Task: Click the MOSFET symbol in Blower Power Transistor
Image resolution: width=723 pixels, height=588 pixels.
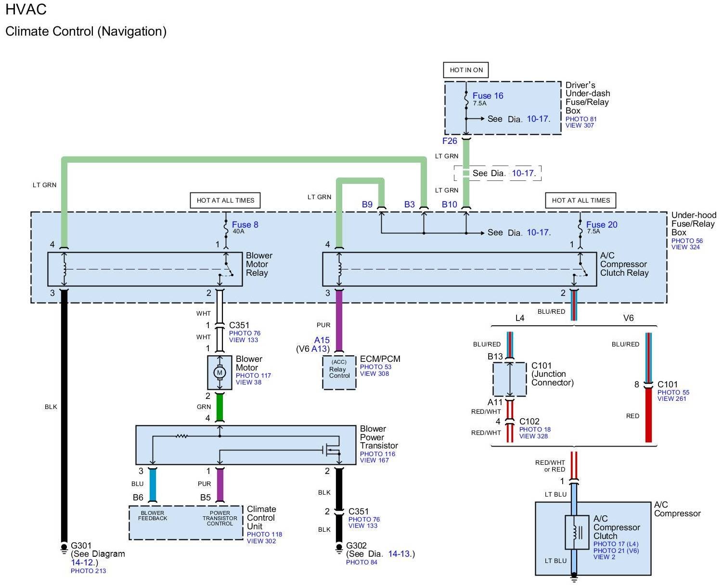Action: click(332, 450)
